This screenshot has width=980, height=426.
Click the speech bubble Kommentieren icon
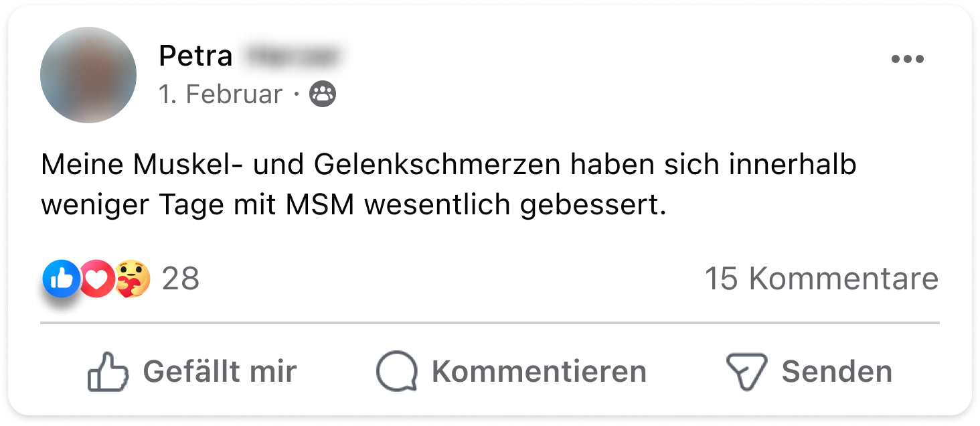coord(396,372)
